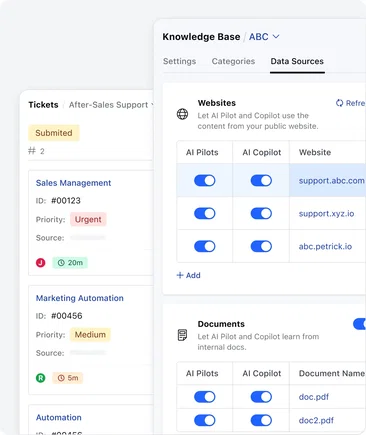Click the 20m timer badge

(70, 263)
